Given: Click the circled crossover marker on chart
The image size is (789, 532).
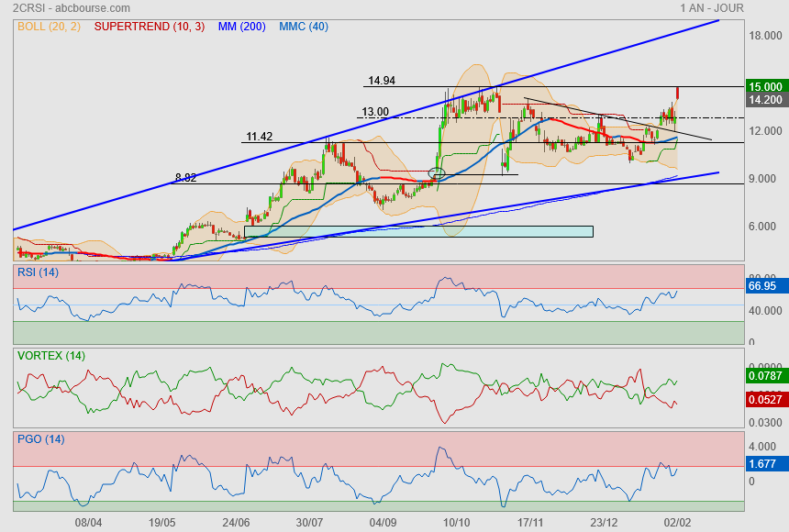Looking at the screenshot, I should [x=437, y=173].
